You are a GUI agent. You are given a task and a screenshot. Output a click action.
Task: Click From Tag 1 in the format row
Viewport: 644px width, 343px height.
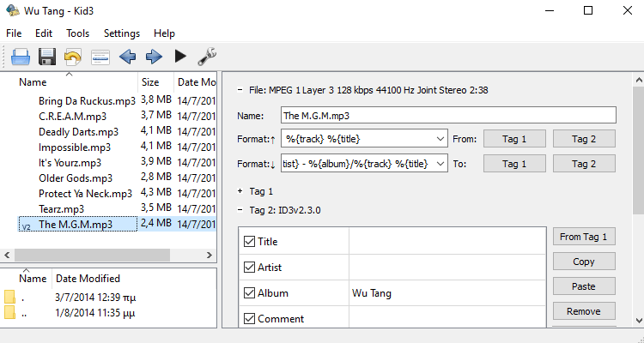tap(514, 139)
